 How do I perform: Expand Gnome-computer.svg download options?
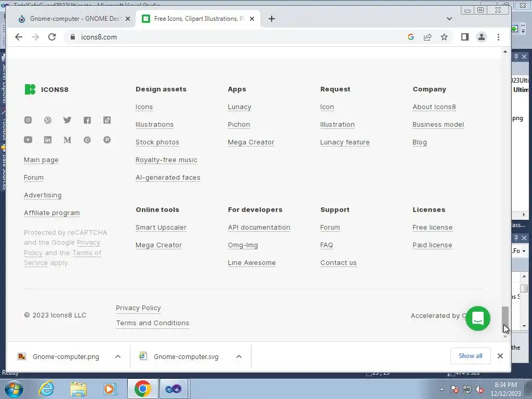(239, 356)
